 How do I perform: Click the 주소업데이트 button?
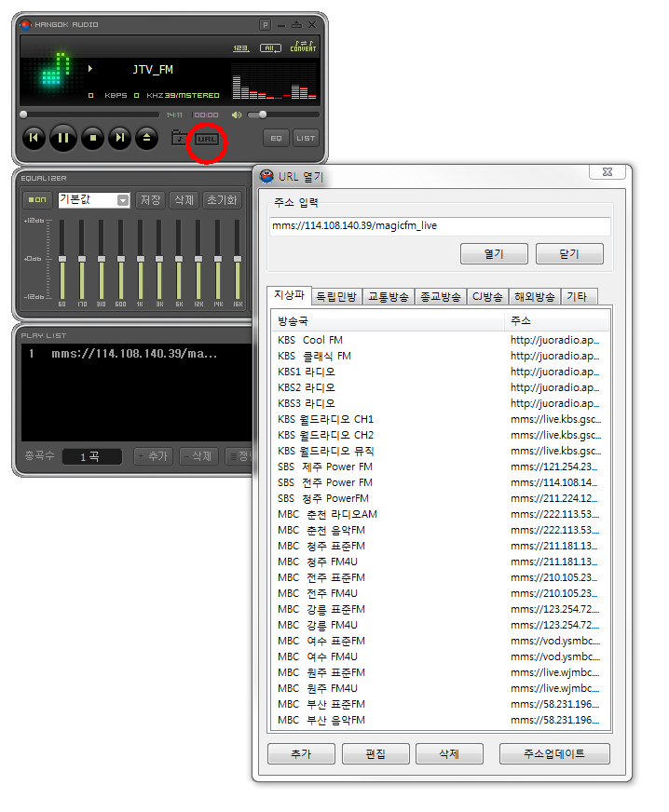click(554, 754)
